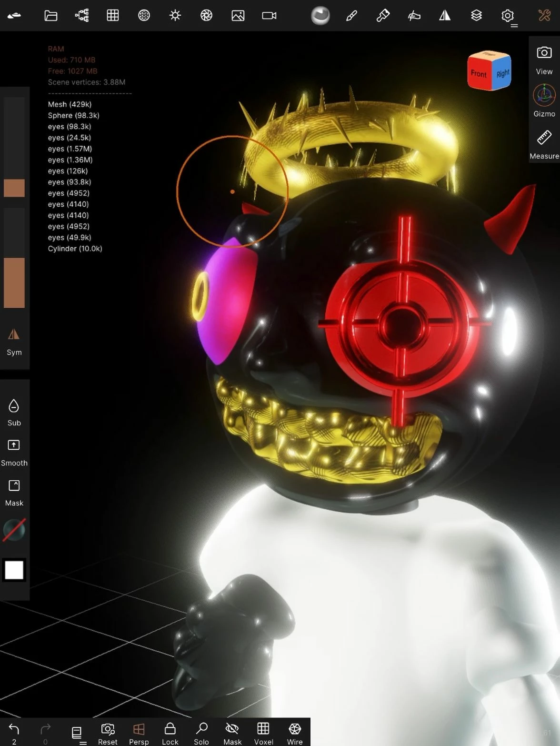Screen dimensions: 560x746
Task: Open the Camera video settings icon
Action: pos(269,16)
